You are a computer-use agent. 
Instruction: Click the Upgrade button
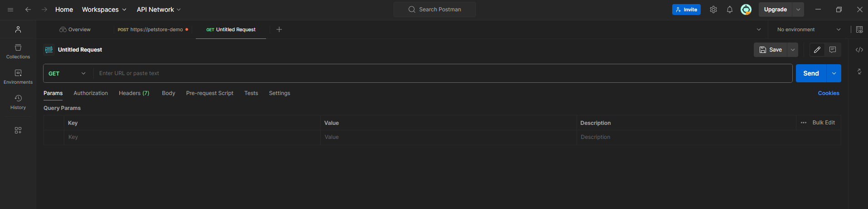pyautogui.click(x=776, y=9)
